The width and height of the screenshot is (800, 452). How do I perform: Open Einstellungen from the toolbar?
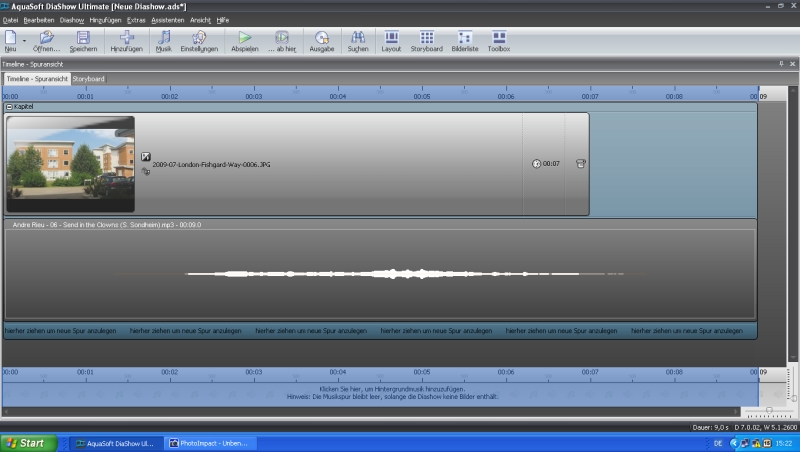point(199,38)
